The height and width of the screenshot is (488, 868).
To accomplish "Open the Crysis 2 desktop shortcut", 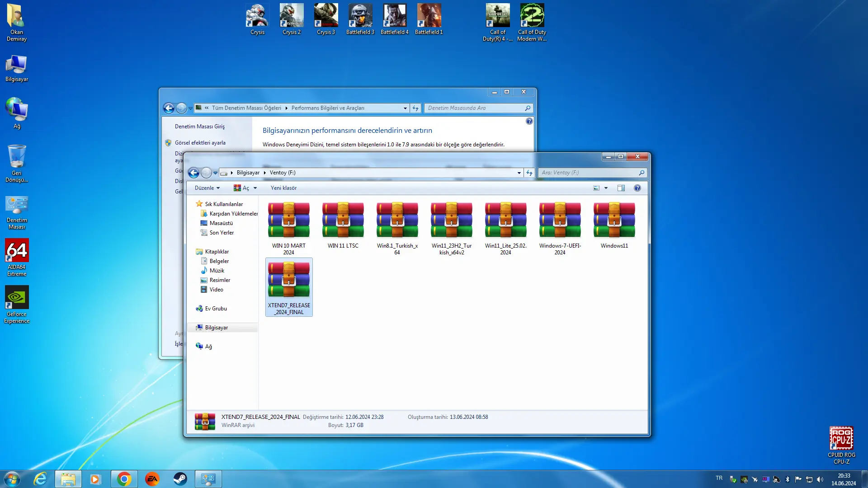I will pos(292,19).
